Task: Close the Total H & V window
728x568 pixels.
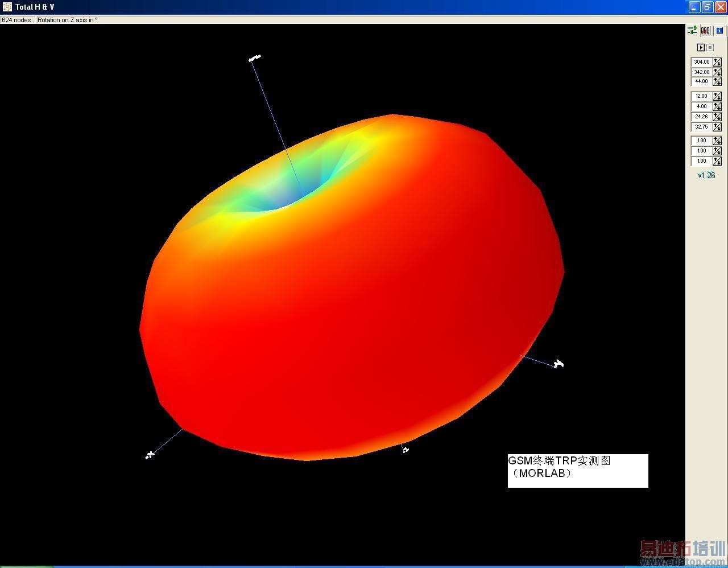Action: point(720,7)
